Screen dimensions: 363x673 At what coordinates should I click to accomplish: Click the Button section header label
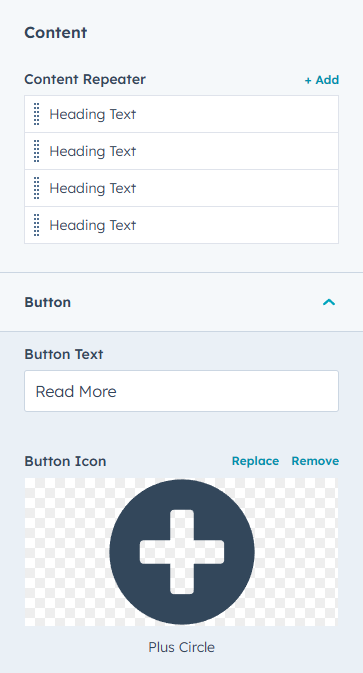(48, 302)
